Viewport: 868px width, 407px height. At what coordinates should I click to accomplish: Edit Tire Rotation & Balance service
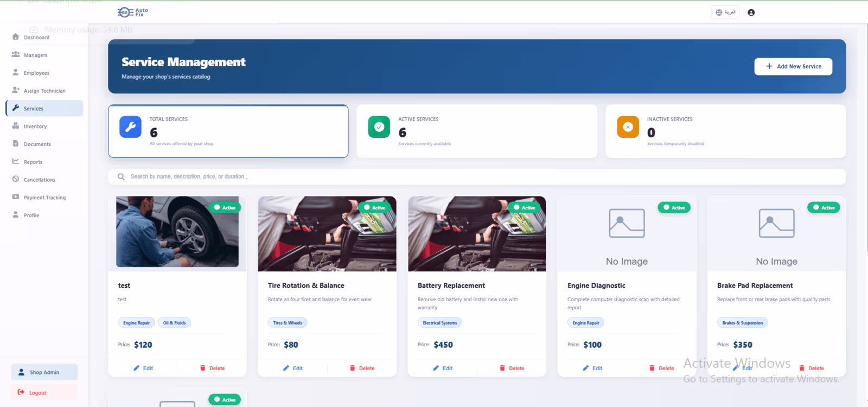tap(293, 368)
